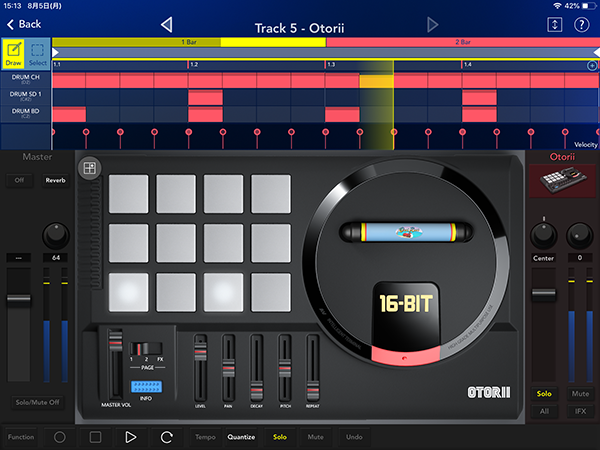Add a lane with the plus circle icon
The image size is (600, 450).
coord(592,66)
